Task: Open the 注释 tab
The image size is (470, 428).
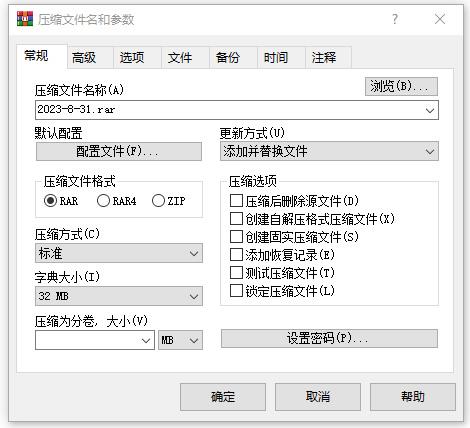Action: pyautogui.click(x=324, y=58)
